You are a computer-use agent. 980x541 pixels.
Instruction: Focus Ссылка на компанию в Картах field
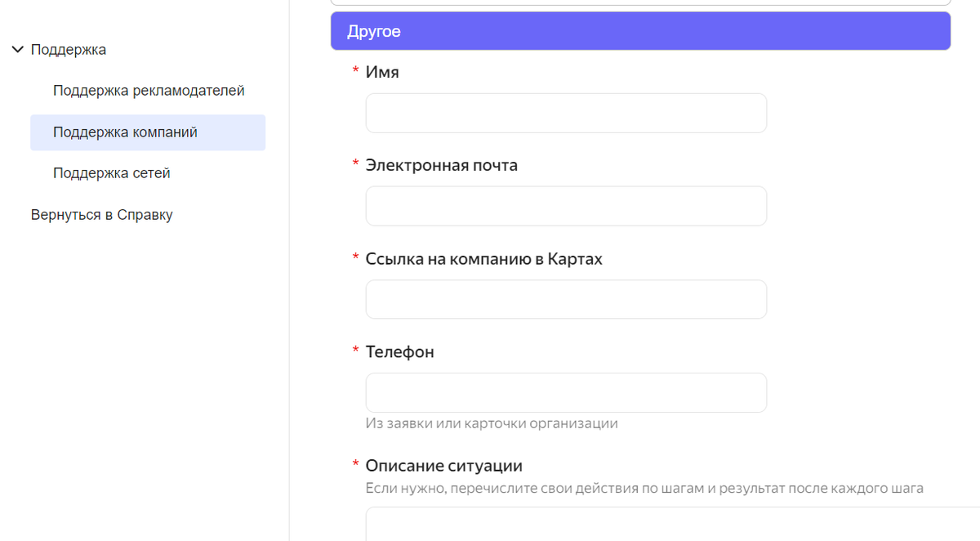566,299
